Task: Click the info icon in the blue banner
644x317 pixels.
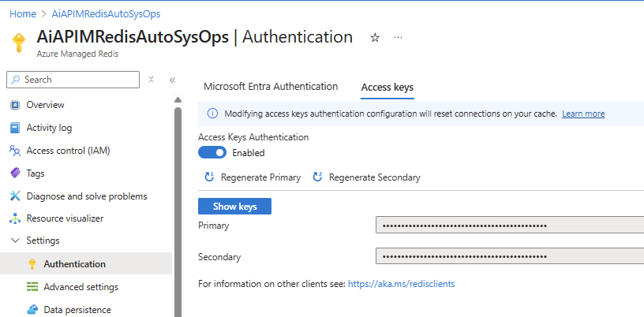Action: pos(212,114)
